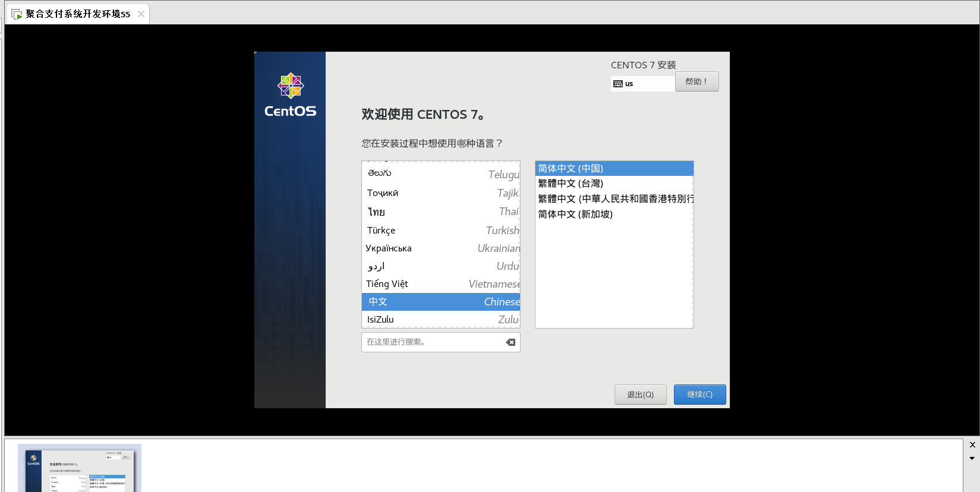Click the 退出(Q) quit button
The image size is (980, 492).
pyautogui.click(x=640, y=395)
